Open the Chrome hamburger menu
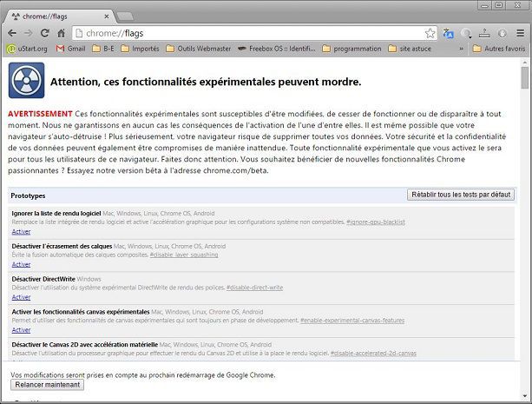The image size is (532, 404). tap(520, 33)
